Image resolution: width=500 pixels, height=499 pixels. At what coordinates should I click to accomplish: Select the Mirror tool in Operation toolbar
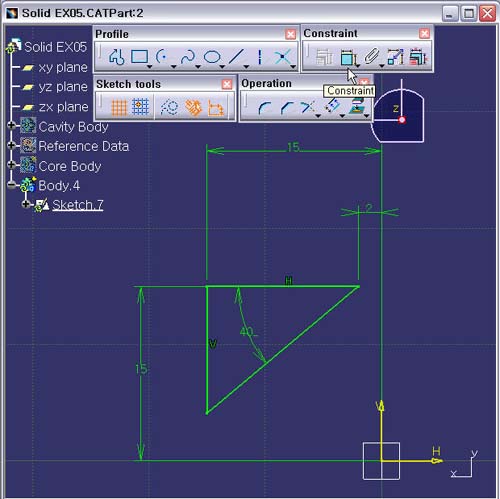(x=332, y=107)
